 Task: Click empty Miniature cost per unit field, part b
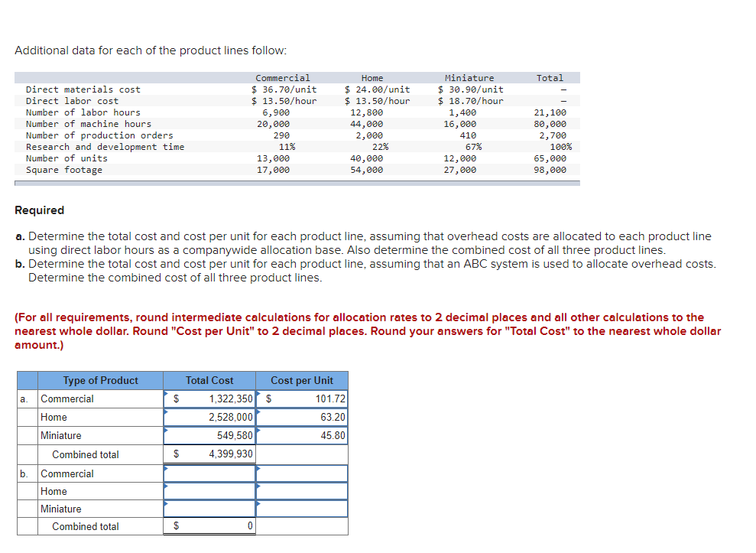point(302,509)
